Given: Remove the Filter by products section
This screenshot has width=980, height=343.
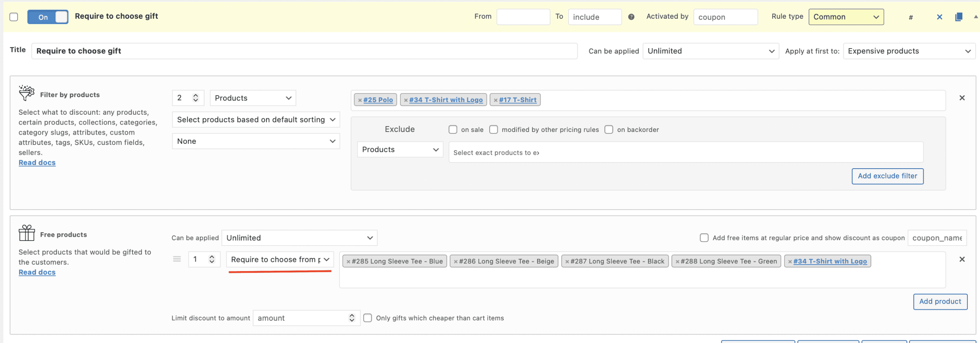Looking at the screenshot, I should coord(962,98).
